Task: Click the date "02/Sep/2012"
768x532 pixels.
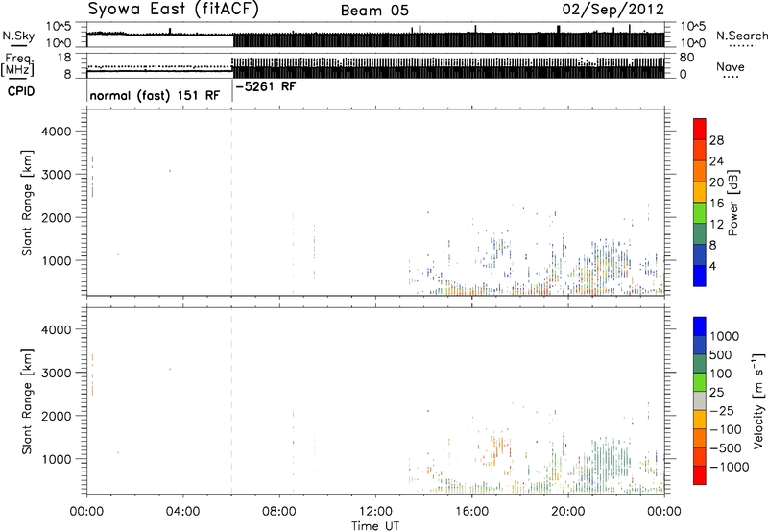Action: click(x=612, y=10)
